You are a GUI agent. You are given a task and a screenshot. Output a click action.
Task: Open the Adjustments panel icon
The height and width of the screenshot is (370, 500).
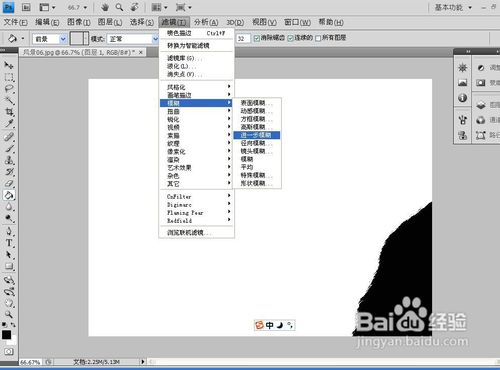pos(481,68)
